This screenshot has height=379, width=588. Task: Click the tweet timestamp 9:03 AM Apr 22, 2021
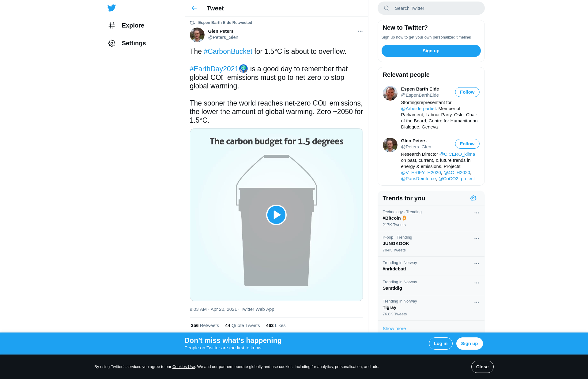213,309
